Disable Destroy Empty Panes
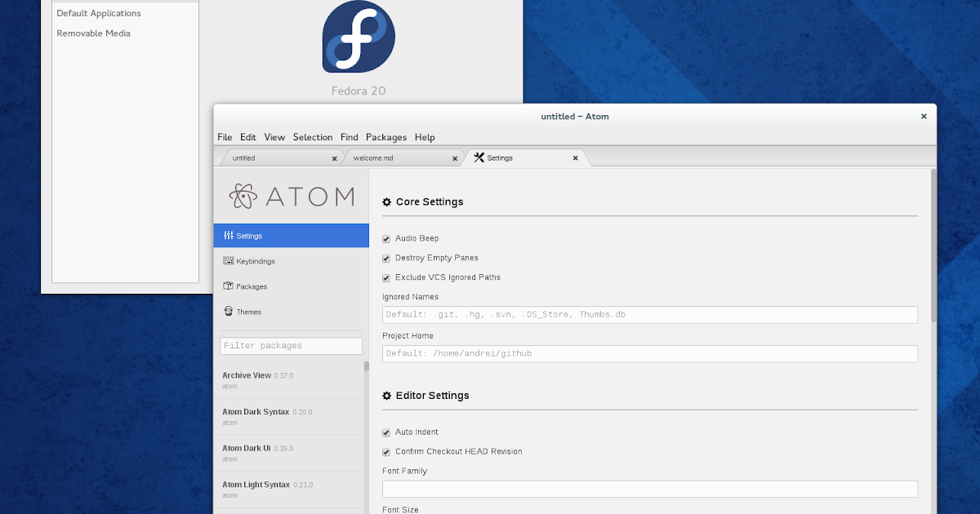 (385, 258)
